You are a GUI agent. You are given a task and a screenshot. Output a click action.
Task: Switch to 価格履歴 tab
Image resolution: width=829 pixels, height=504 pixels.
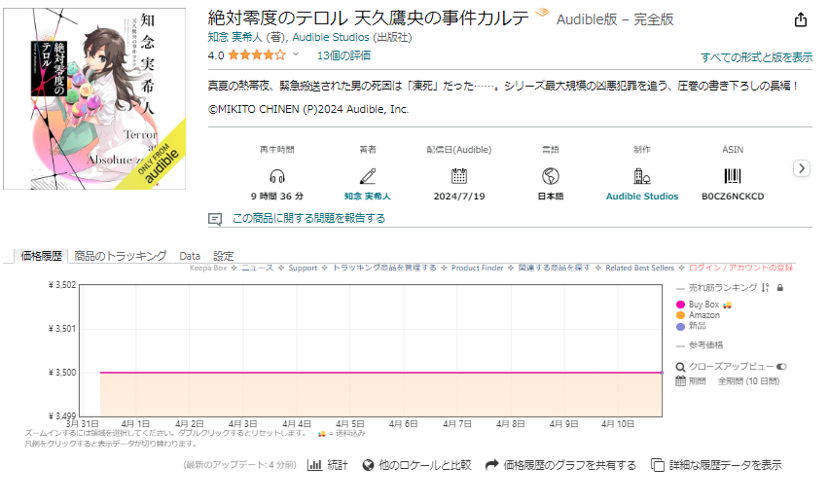pos(41,256)
